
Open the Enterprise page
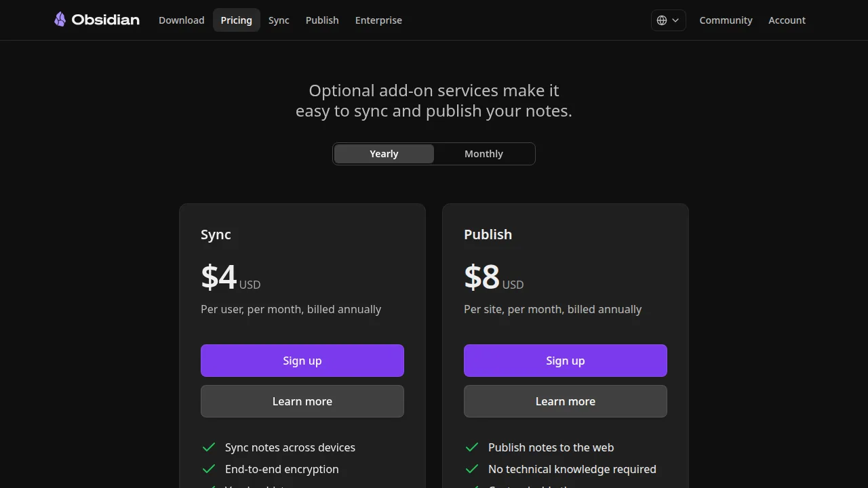[378, 20]
